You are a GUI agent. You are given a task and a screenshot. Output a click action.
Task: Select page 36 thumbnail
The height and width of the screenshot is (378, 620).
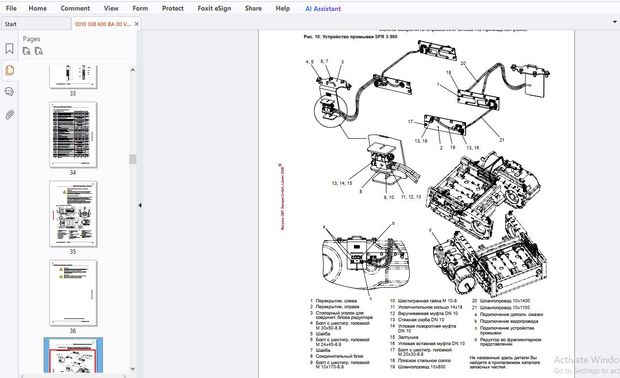tap(73, 293)
